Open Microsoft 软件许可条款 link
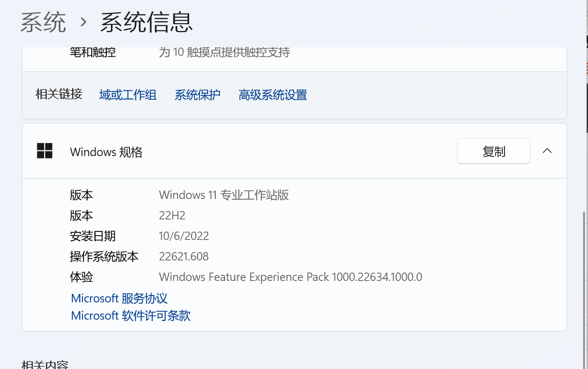Screen dimensions: 588x369 coord(131,315)
